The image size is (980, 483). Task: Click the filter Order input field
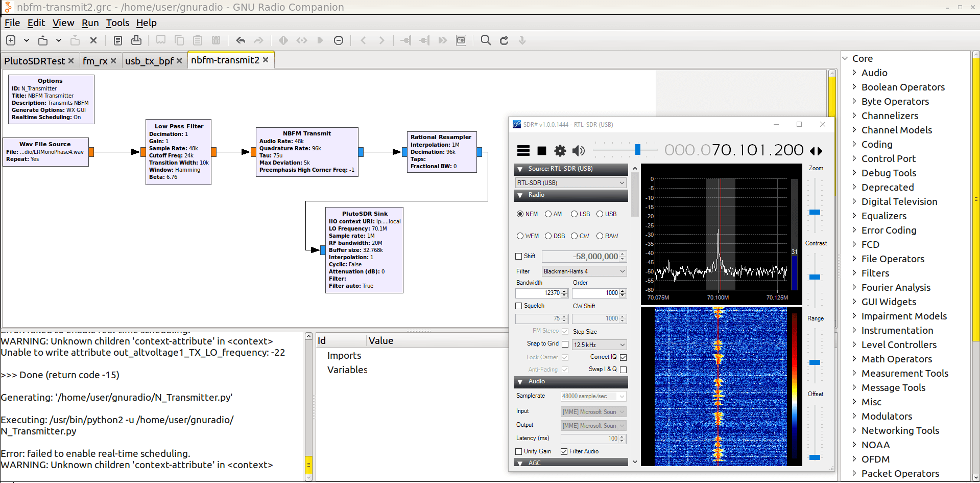tap(595, 293)
